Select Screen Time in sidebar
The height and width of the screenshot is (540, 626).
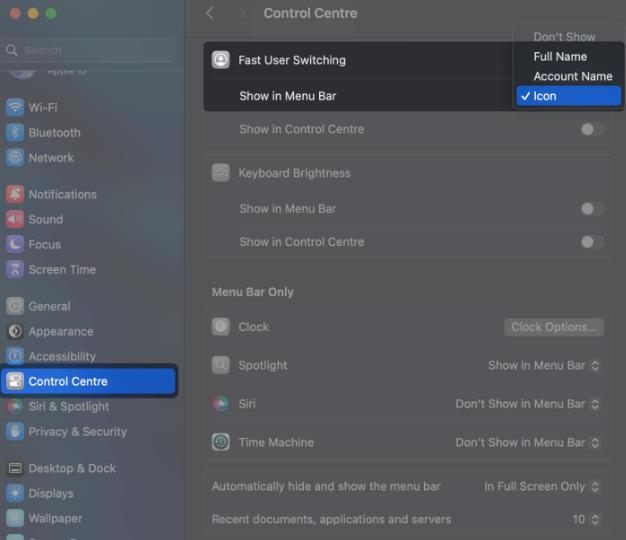click(61, 270)
